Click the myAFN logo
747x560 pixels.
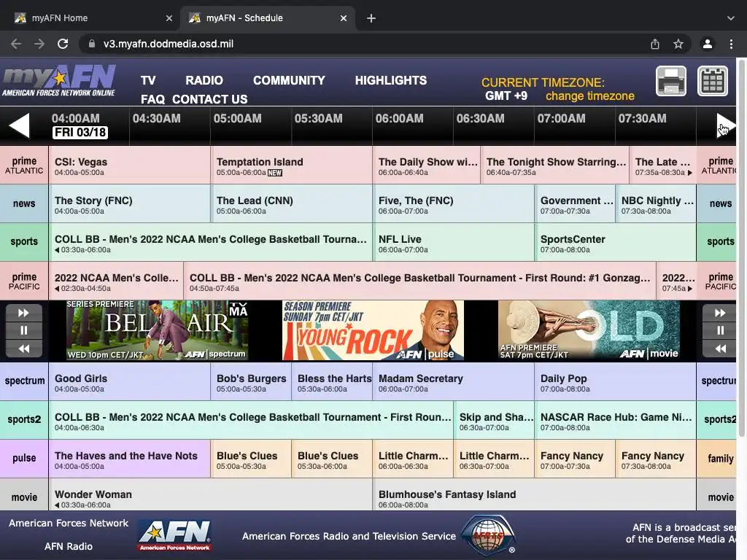pyautogui.click(x=58, y=81)
